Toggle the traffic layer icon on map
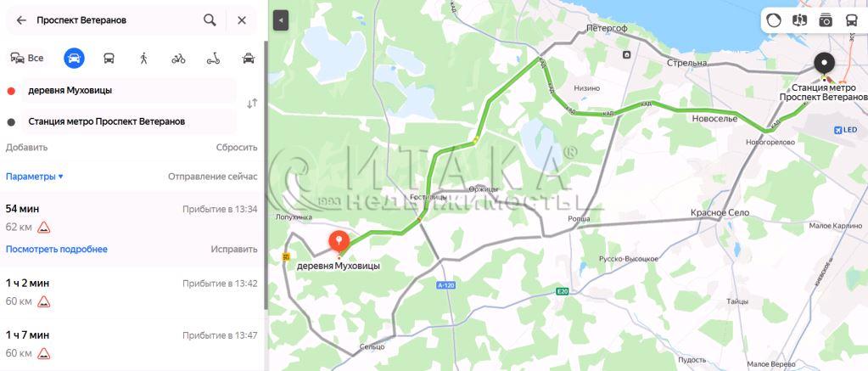 click(x=773, y=20)
